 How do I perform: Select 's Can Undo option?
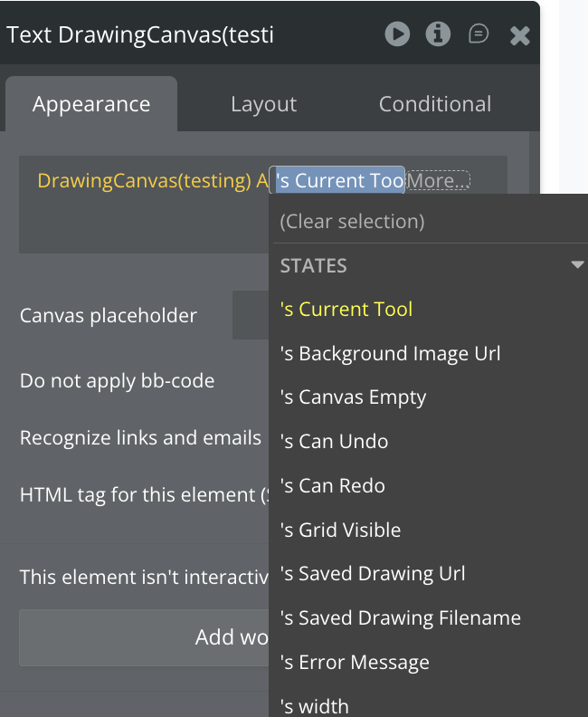click(335, 442)
